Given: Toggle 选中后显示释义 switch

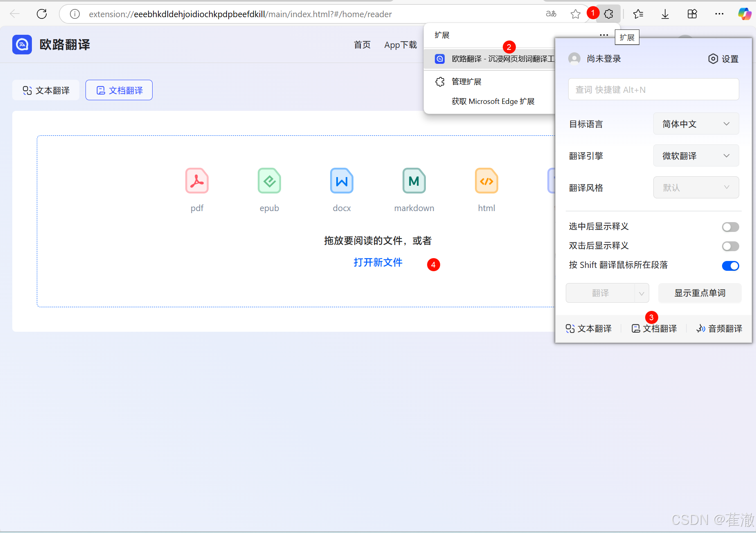Looking at the screenshot, I should tap(731, 227).
